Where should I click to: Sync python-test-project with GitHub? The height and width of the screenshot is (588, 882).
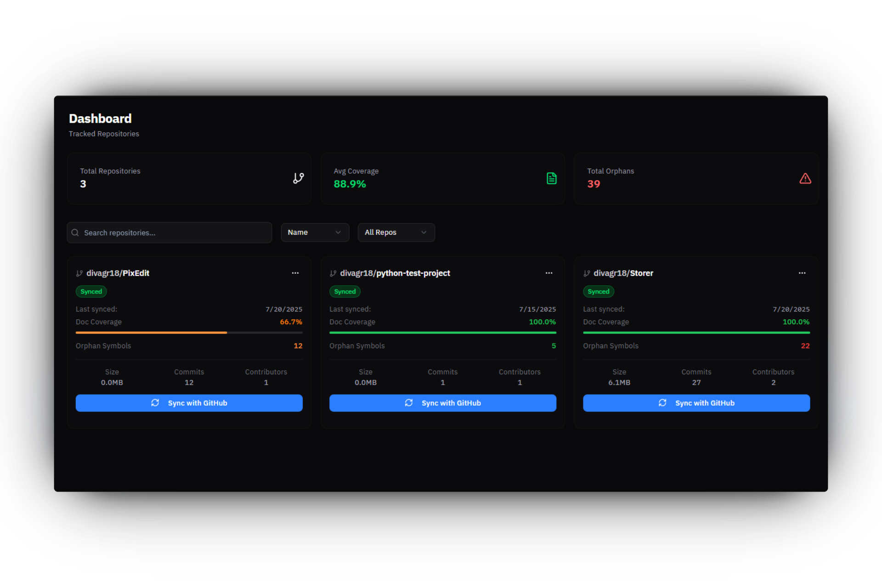point(442,403)
